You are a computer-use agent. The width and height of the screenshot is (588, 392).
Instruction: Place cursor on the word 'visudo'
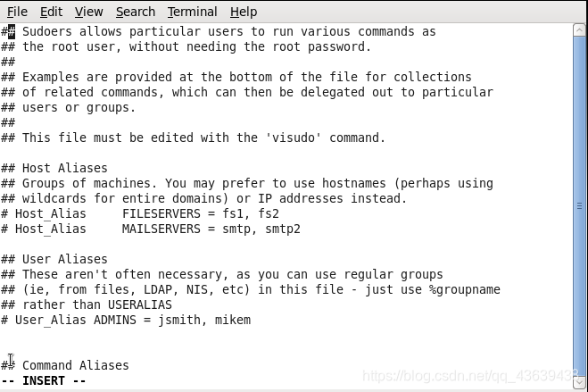click(x=294, y=138)
